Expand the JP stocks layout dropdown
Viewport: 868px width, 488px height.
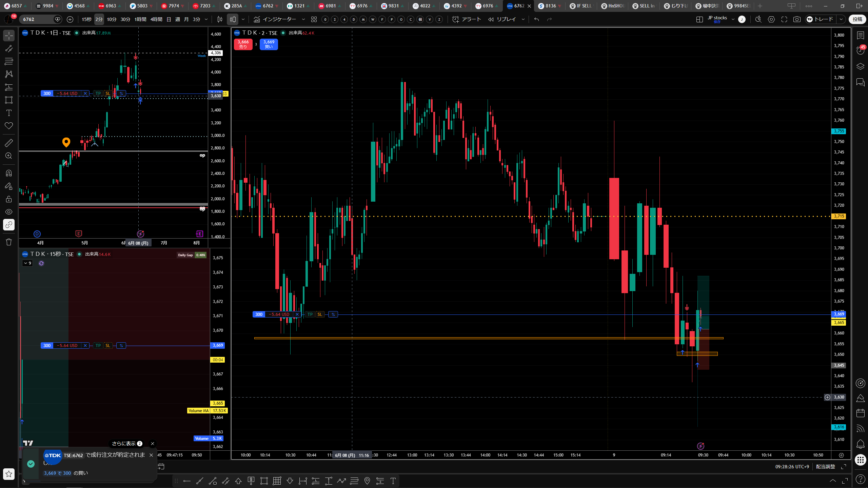(x=733, y=19)
